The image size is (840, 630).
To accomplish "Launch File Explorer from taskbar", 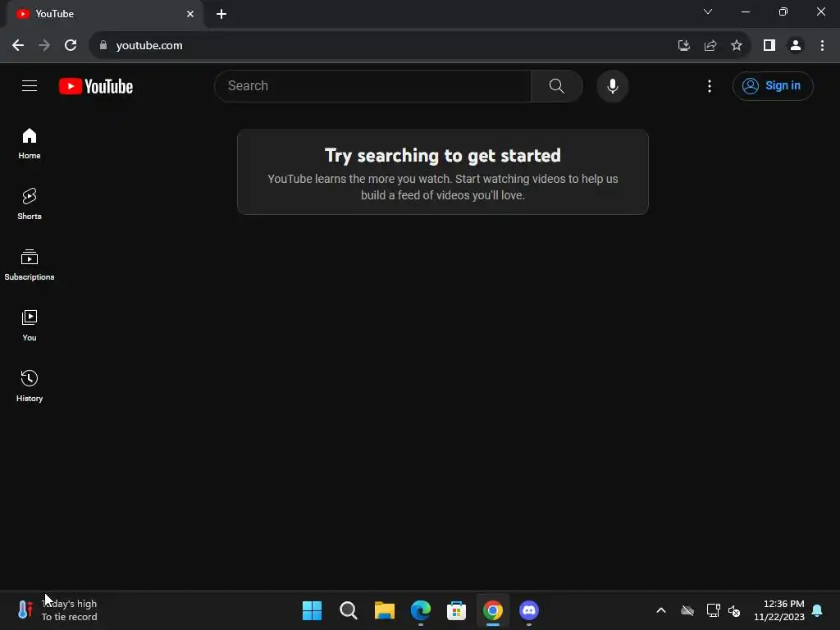I will [384, 610].
